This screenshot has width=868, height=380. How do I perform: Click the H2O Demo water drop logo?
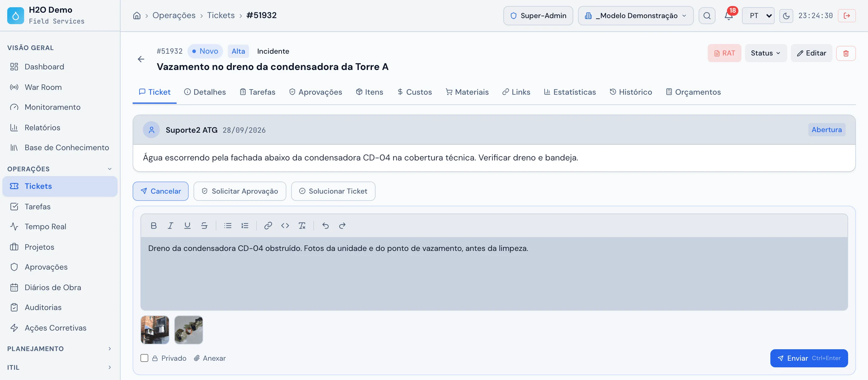point(15,15)
